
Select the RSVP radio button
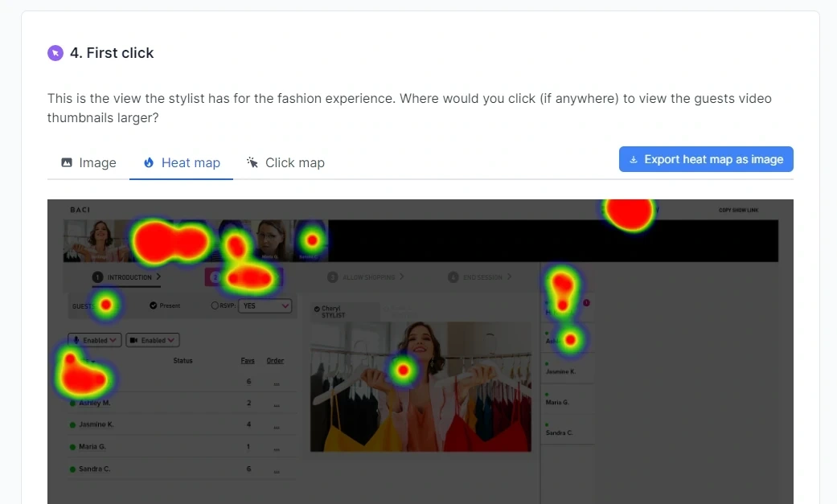[x=215, y=305]
